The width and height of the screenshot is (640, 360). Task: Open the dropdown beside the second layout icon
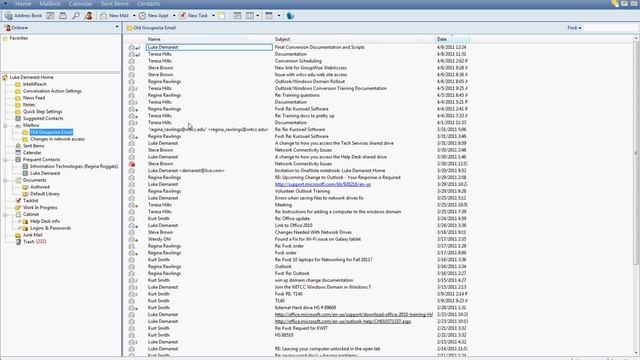(x=258, y=16)
